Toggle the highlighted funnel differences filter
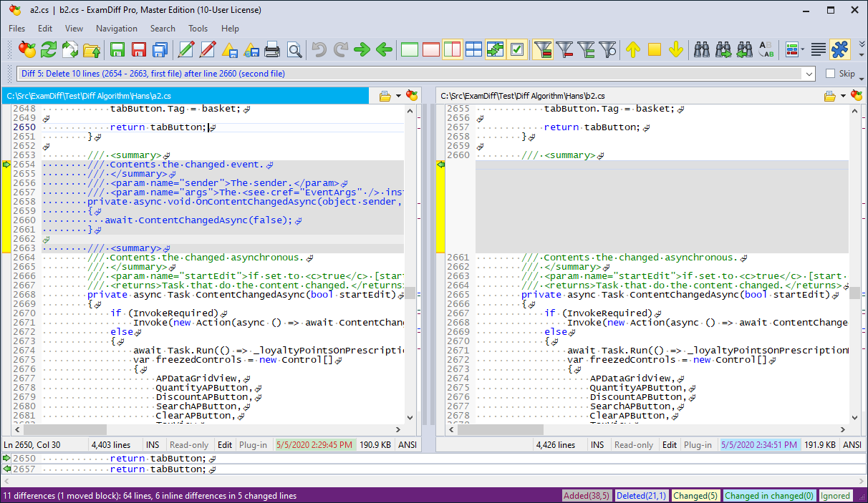This screenshot has height=503, width=868. pos(543,49)
